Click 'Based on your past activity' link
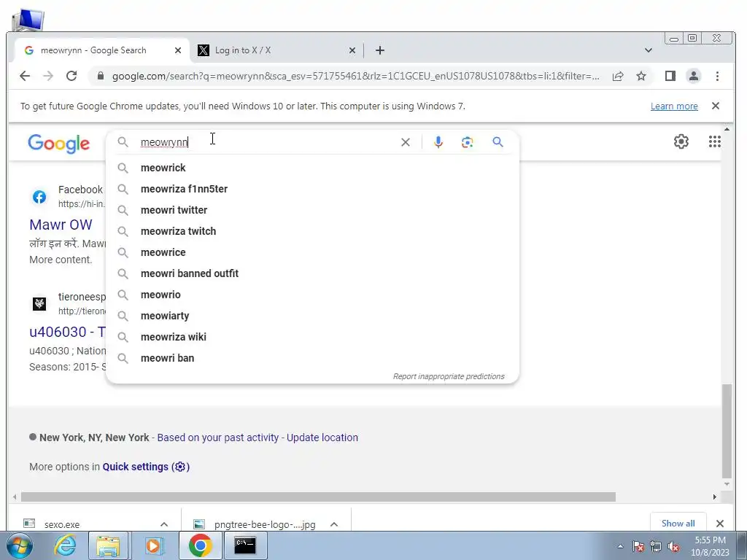This screenshot has width=747, height=560. pos(217,437)
